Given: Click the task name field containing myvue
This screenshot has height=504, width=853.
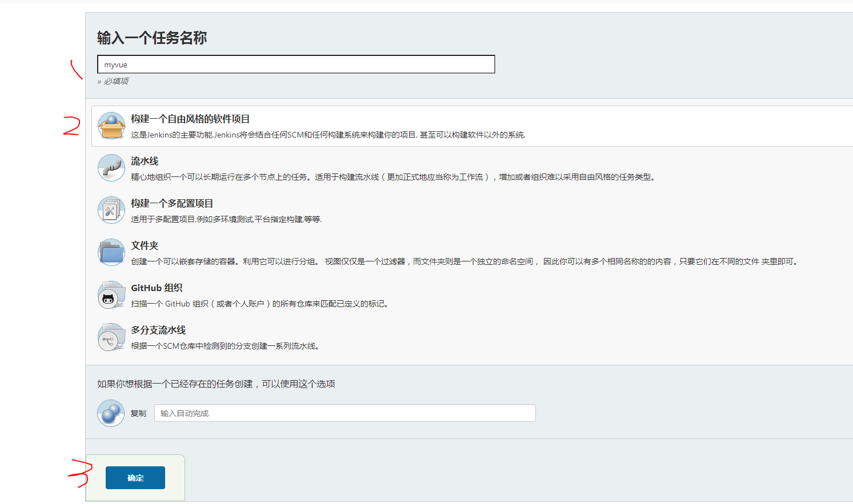Looking at the screenshot, I should [x=295, y=64].
